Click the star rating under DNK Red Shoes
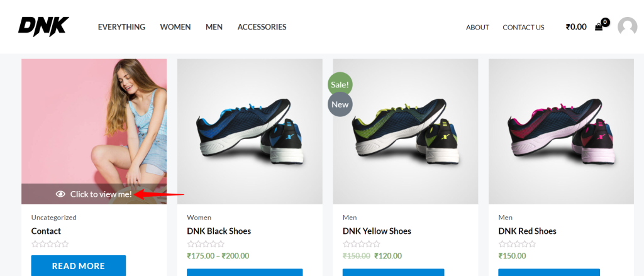This screenshot has height=276, width=644. click(517, 244)
